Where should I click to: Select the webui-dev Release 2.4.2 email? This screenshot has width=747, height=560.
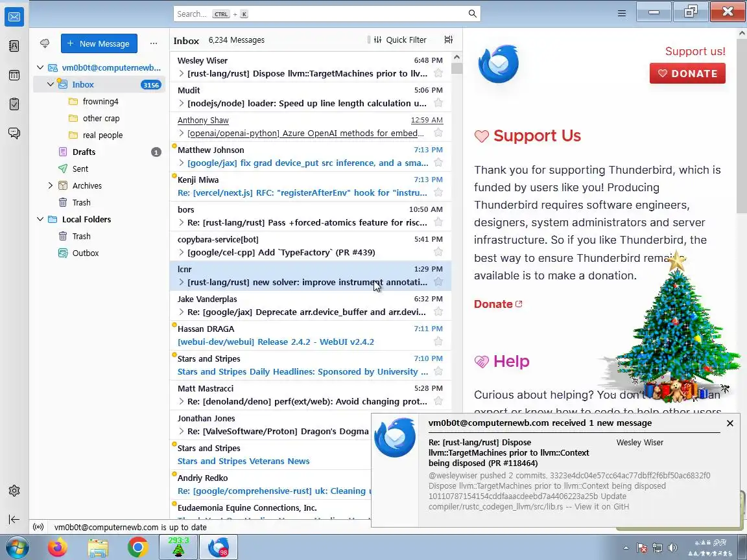[310, 335]
